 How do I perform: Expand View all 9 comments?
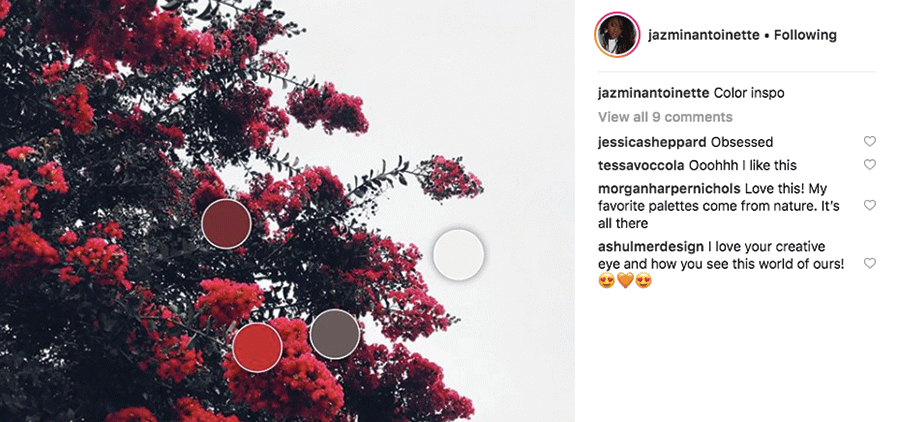[665, 117]
